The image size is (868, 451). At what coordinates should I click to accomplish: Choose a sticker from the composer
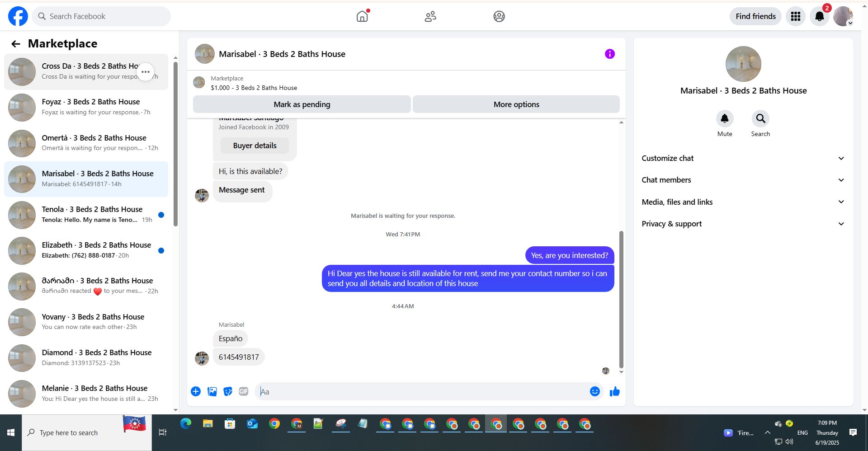(228, 391)
